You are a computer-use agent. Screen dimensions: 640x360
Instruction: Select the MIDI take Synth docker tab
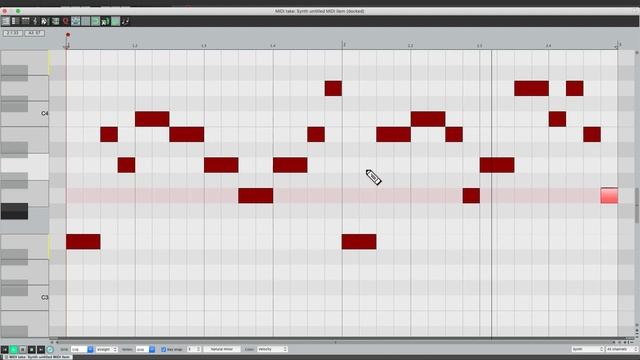coord(37,357)
